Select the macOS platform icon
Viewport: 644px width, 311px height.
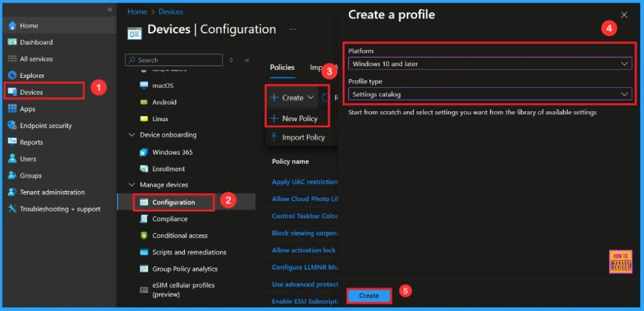tap(144, 85)
